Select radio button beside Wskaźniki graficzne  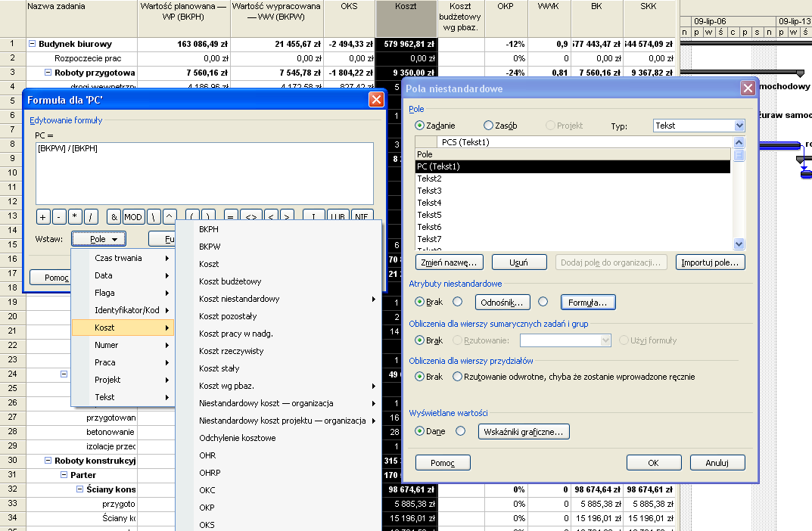coord(460,430)
